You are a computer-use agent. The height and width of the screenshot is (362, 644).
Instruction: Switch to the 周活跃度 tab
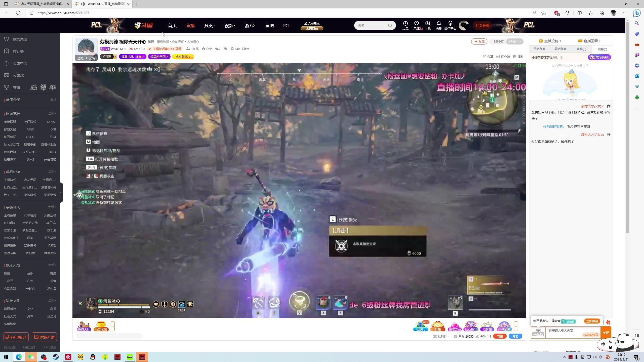click(x=560, y=49)
